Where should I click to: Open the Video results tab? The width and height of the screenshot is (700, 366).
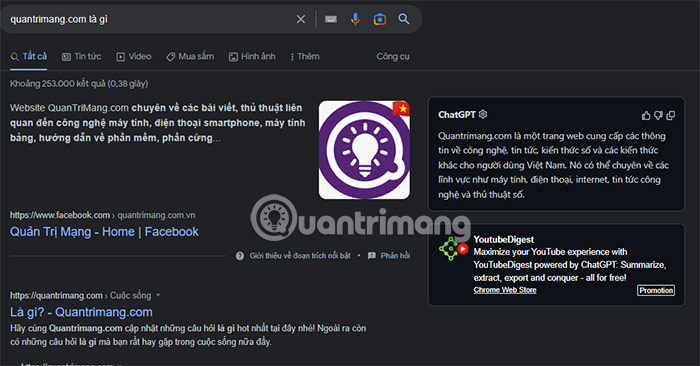pyautogui.click(x=134, y=56)
